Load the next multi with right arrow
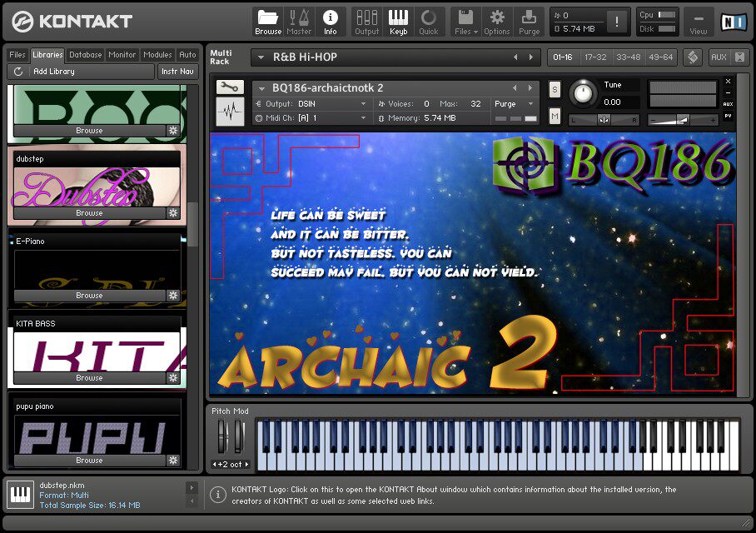The width and height of the screenshot is (756, 533). click(531, 57)
